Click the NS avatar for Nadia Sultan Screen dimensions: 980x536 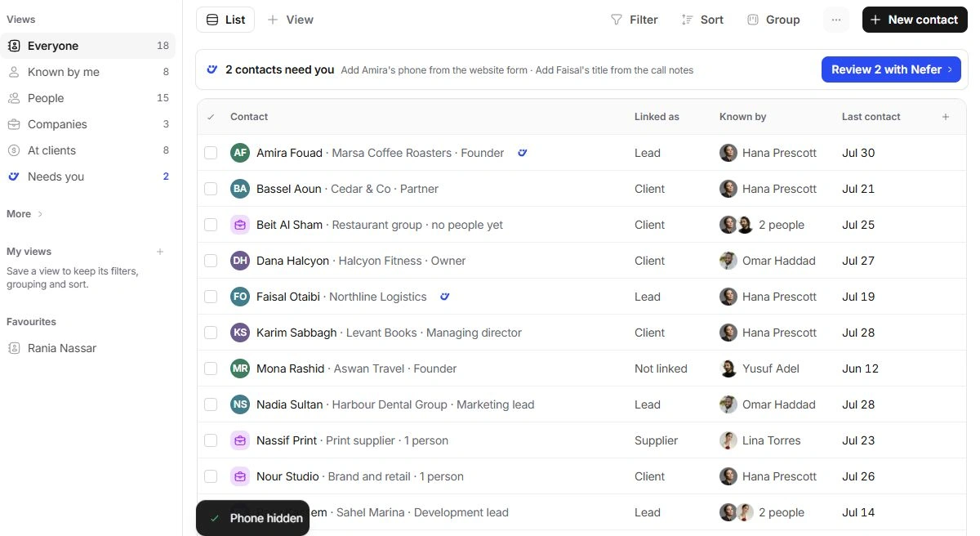tap(240, 404)
